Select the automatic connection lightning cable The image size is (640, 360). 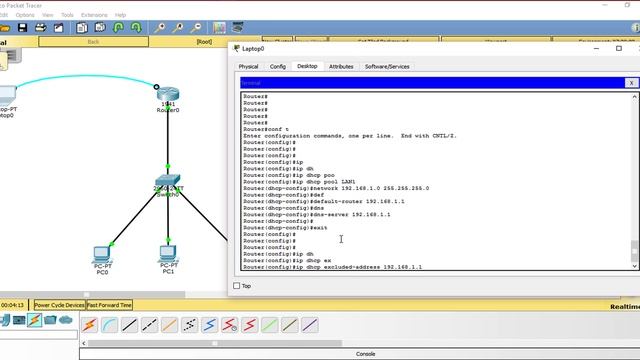click(89, 325)
